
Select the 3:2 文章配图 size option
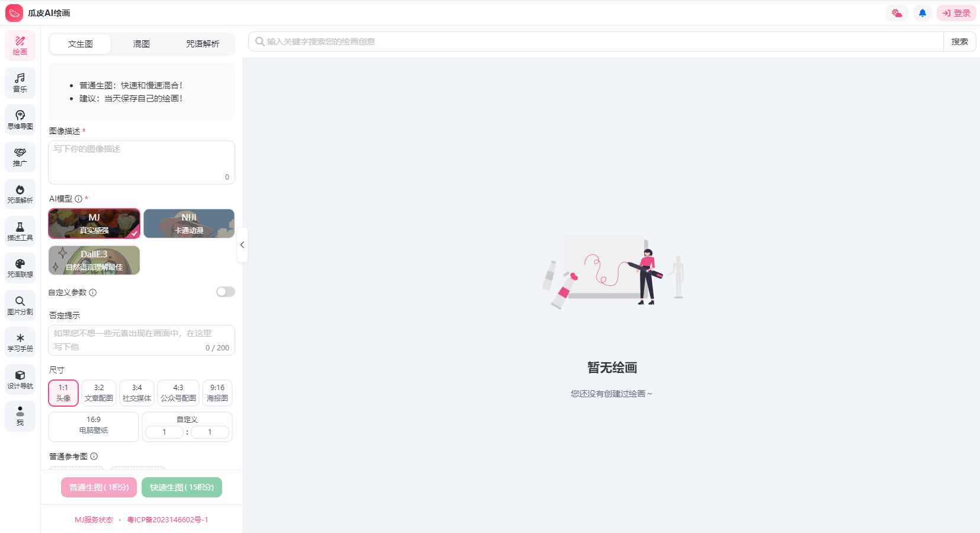pyautogui.click(x=99, y=393)
